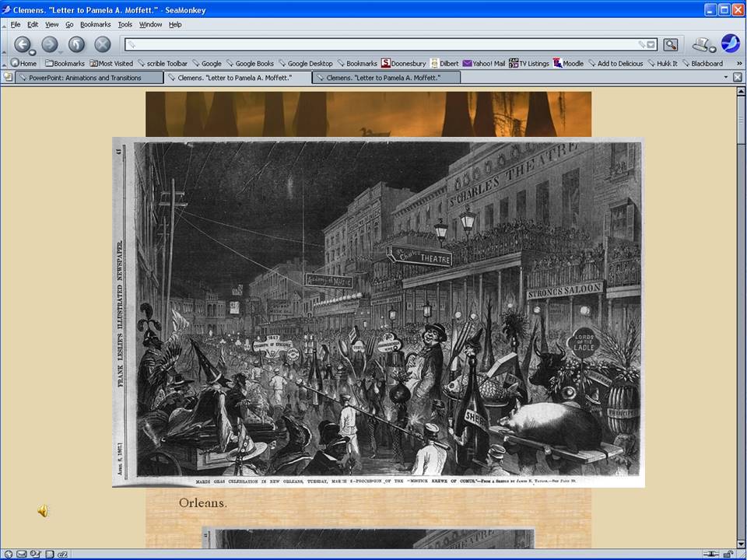Expand the URL bar history dropdown
The height and width of the screenshot is (560, 747).
tap(651, 45)
